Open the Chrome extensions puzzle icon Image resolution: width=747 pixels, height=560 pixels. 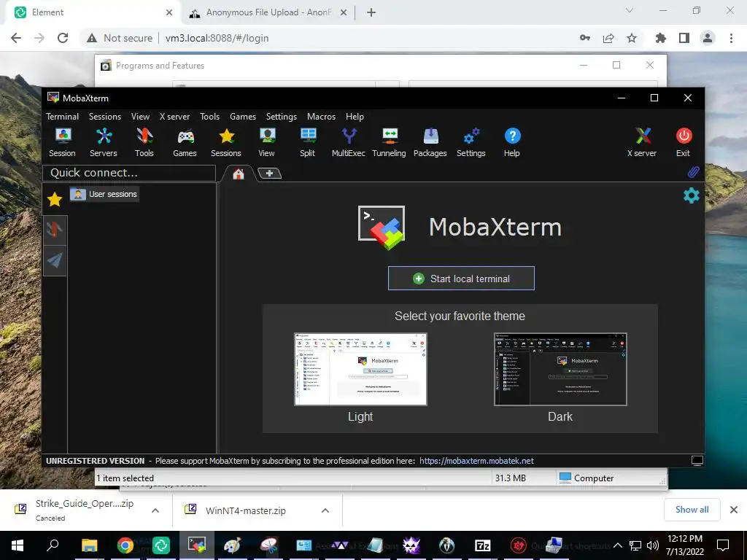pyautogui.click(x=661, y=38)
